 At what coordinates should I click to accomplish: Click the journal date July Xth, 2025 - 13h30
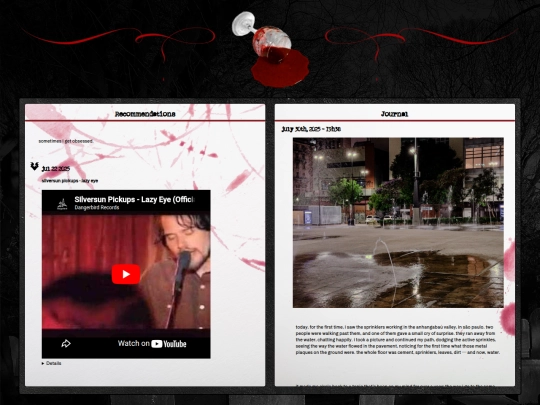[311, 129]
